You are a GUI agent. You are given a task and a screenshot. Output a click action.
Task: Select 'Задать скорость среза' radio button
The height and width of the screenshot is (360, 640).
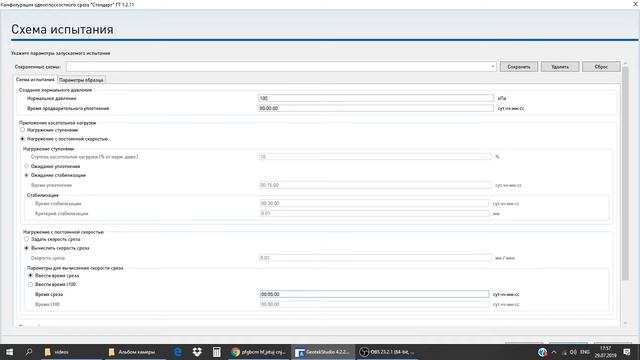27,239
